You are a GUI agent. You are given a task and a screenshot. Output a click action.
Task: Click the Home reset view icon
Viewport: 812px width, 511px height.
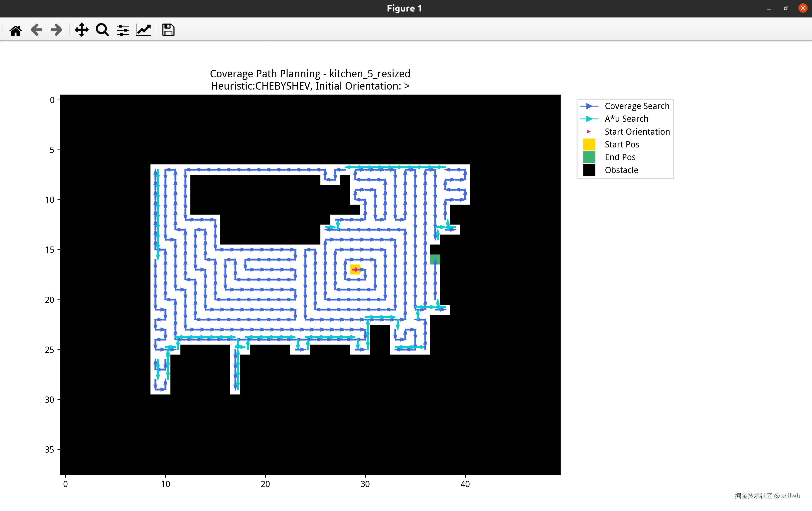[15, 30]
